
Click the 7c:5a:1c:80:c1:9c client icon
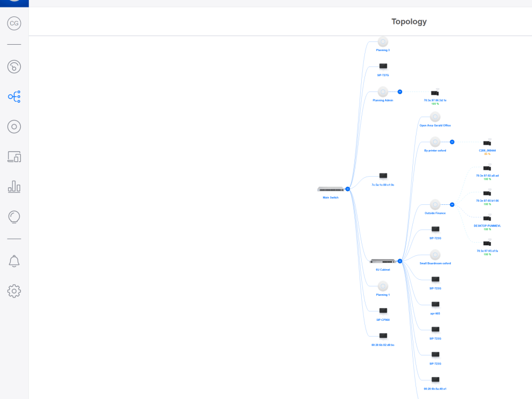[x=383, y=176]
